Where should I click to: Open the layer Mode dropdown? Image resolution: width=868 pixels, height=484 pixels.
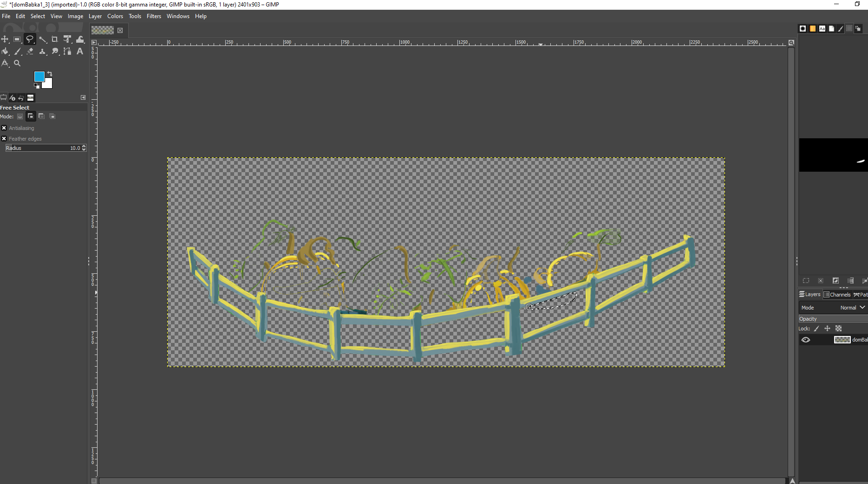click(852, 308)
